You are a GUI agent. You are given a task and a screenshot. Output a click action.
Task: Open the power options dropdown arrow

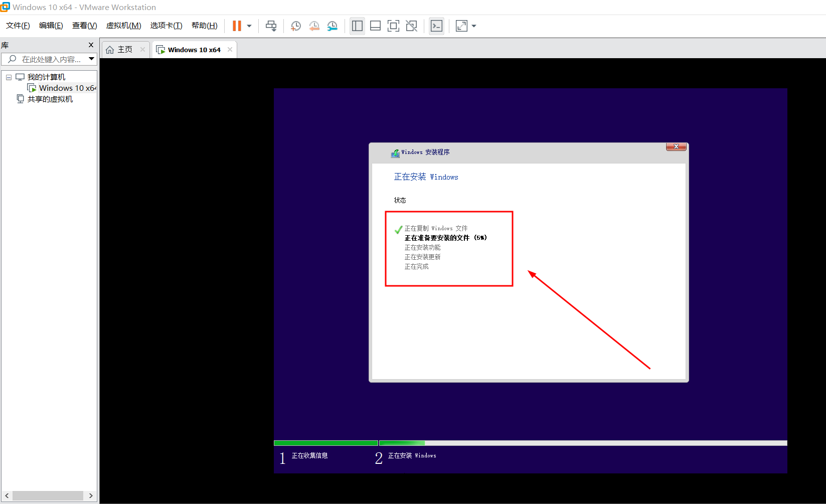(249, 26)
